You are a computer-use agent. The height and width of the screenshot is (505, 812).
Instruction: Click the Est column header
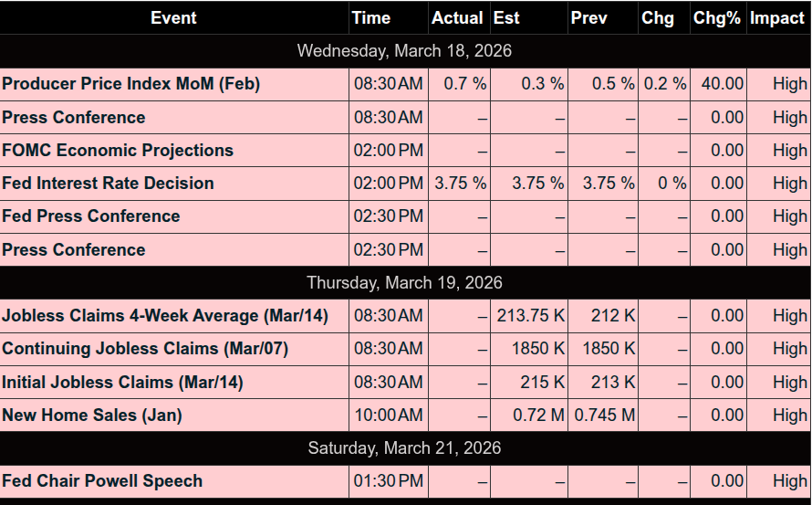point(506,17)
